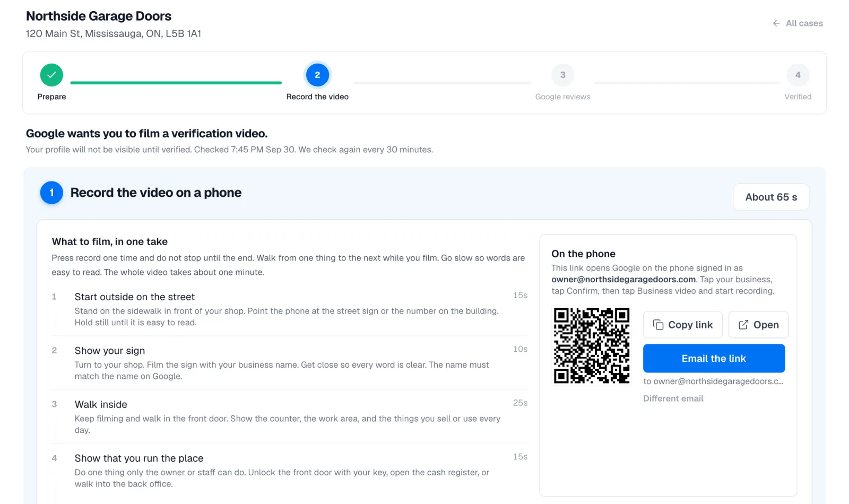Click the grey progress bar before Google reviews
The height and width of the screenshot is (504, 849).
[441, 83]
